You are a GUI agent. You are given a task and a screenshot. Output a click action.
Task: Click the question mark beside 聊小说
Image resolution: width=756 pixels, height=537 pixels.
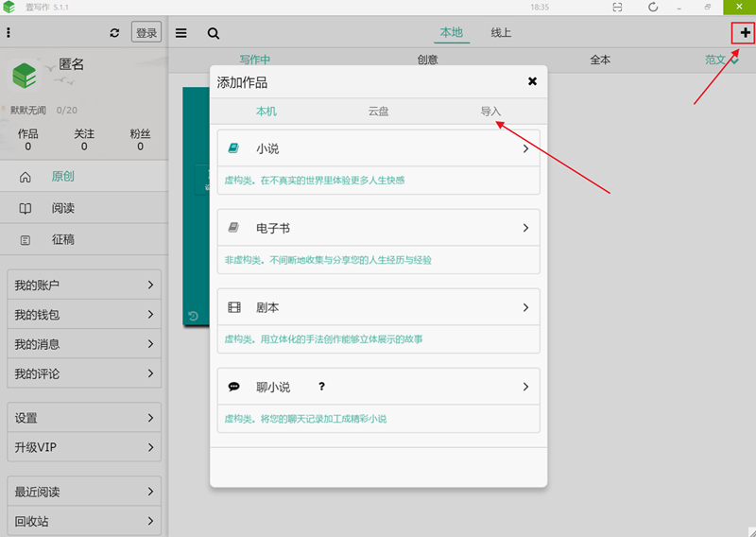[x=321, y=387]
